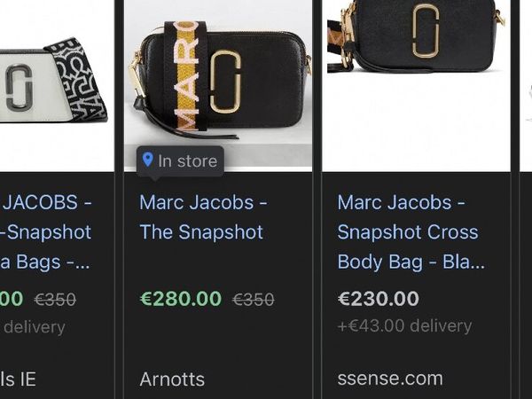
Task: Click the '+€43.00 delivery' text
Action: click(x=404, y=325)
